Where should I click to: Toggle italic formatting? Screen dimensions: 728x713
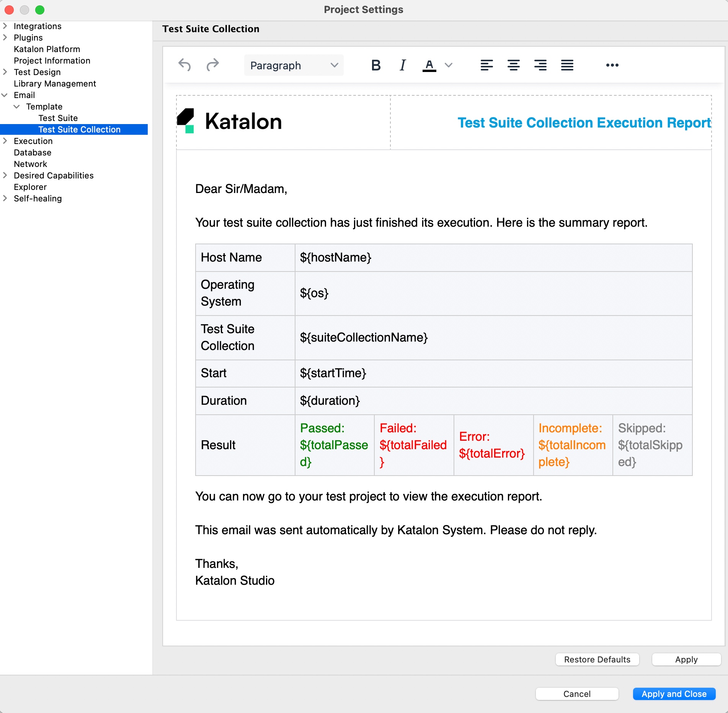pos(402,65)
